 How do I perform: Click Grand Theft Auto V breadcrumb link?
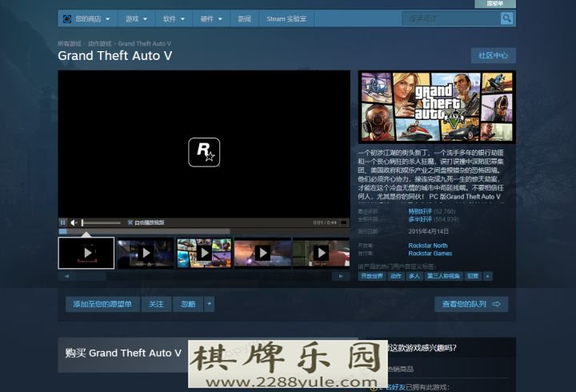pos(144,44)
